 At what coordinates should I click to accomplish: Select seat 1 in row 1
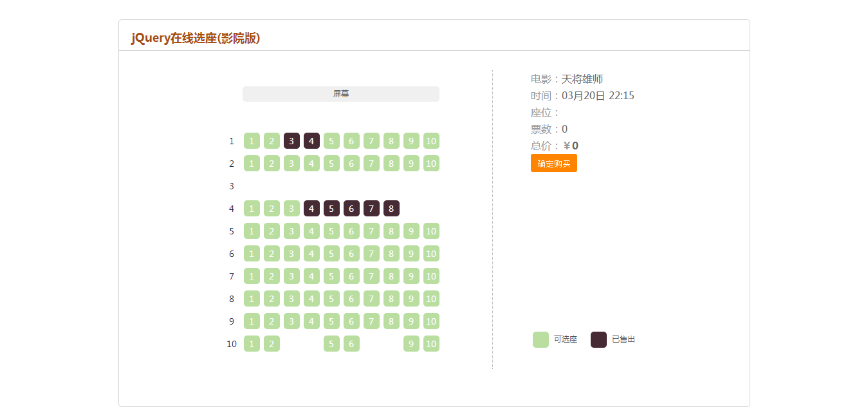point(252,141)
